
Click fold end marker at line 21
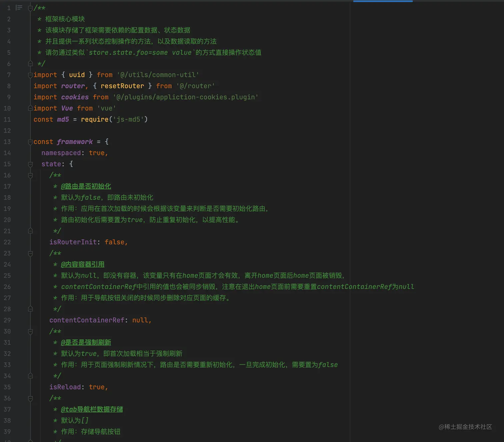30,231
